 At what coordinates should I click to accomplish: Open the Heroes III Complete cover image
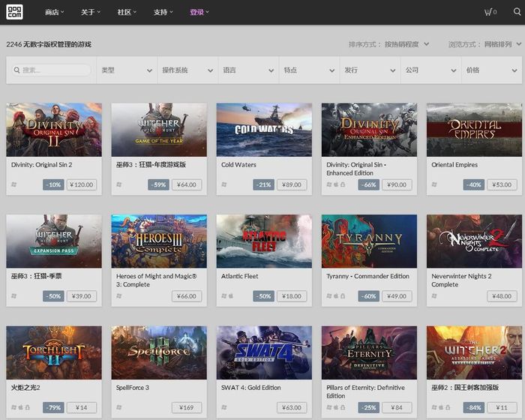[x=159, y=241]
